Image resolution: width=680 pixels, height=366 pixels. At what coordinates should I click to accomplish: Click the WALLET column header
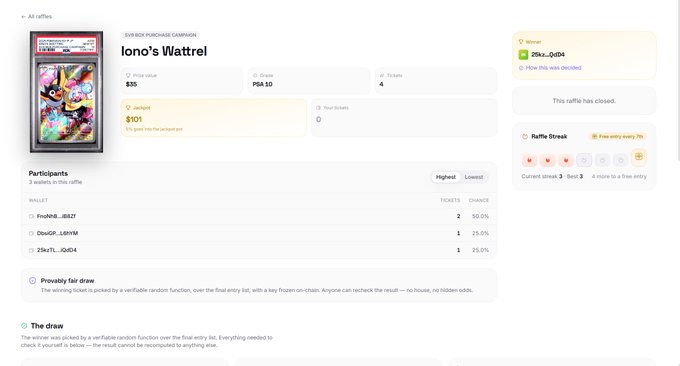(38, 200)
